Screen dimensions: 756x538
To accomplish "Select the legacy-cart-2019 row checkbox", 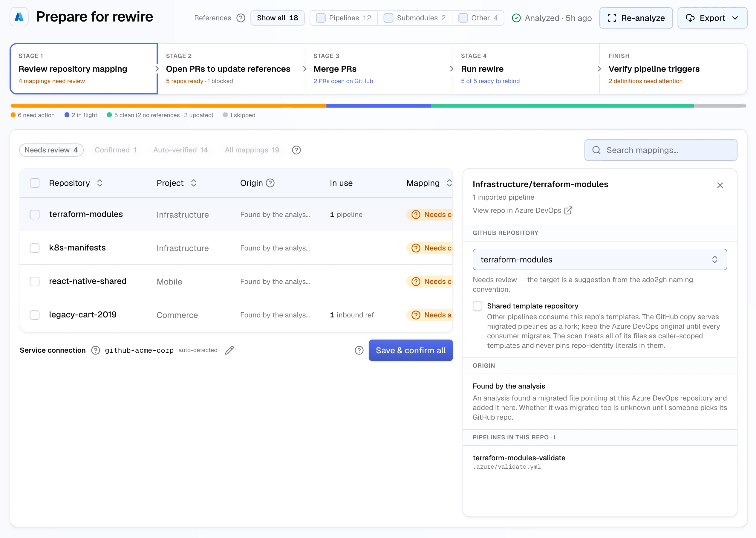I will point(35,315).
